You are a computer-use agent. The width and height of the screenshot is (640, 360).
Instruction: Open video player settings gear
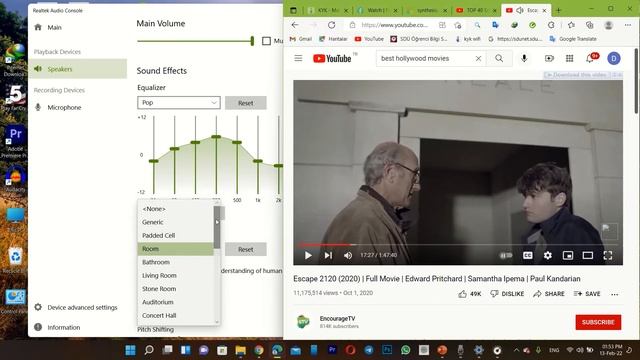coord(548,256)
